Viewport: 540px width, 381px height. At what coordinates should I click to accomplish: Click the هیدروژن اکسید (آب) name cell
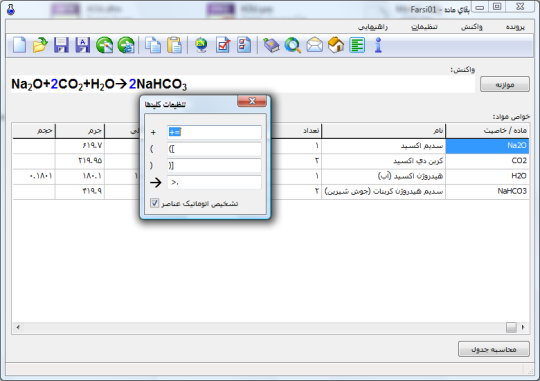tap(384, 176)
